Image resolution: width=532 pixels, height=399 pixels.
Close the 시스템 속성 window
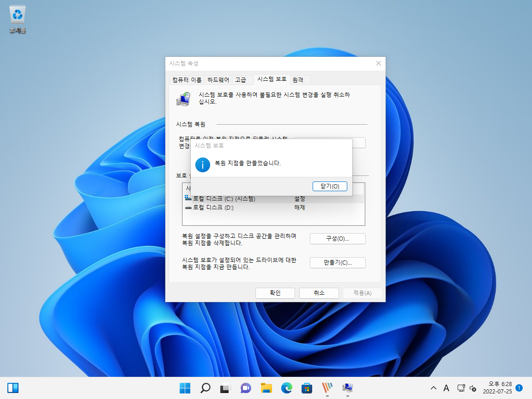[x=379, y=63]
